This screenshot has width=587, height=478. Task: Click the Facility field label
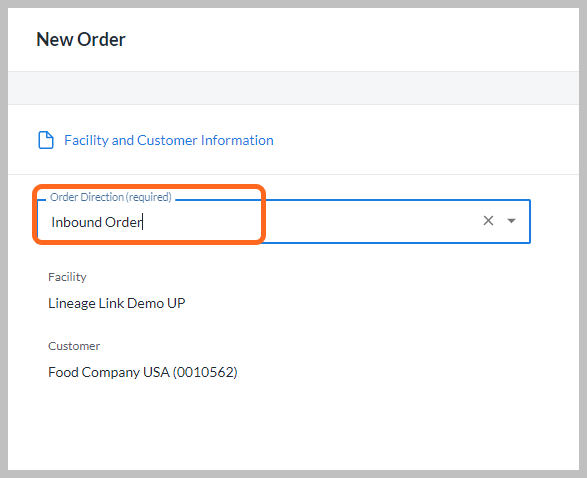[x=67, y=277]
